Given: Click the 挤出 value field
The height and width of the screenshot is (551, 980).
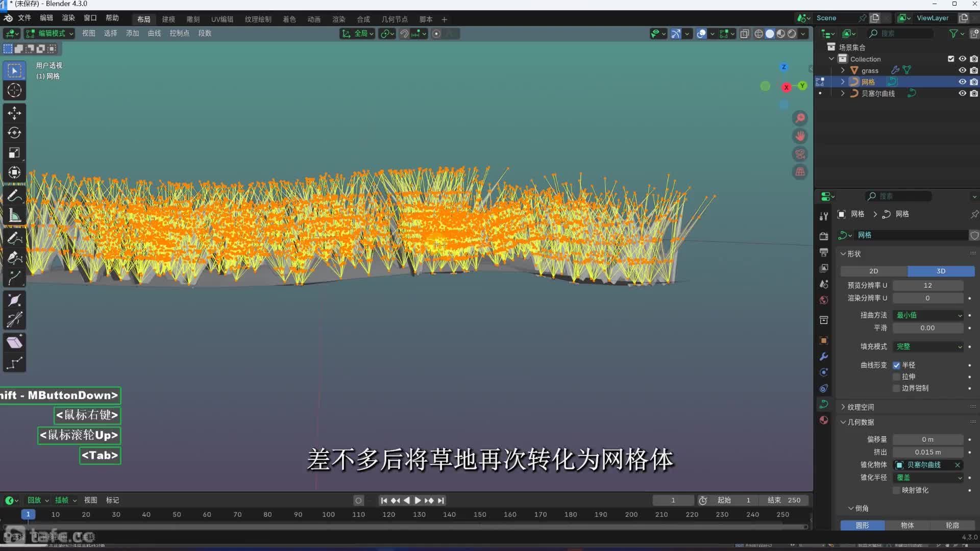Looking at the screenshot, I should pos(927,452).
